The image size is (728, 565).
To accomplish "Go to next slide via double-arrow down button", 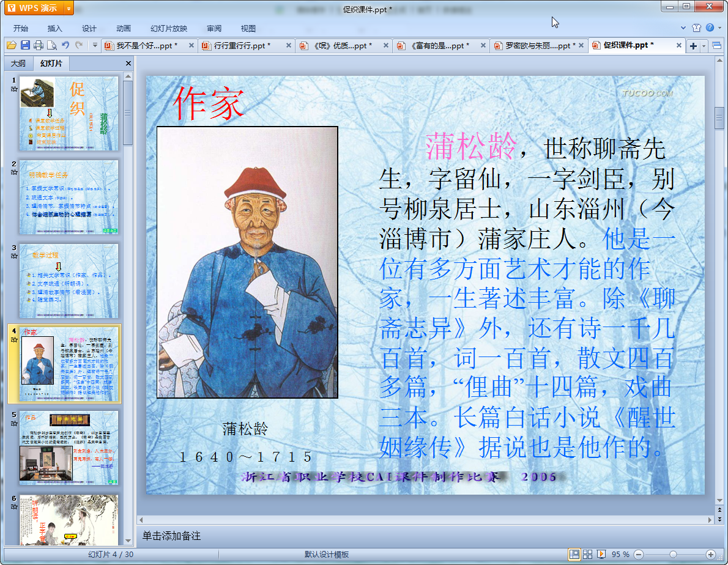I will [719, 519].
